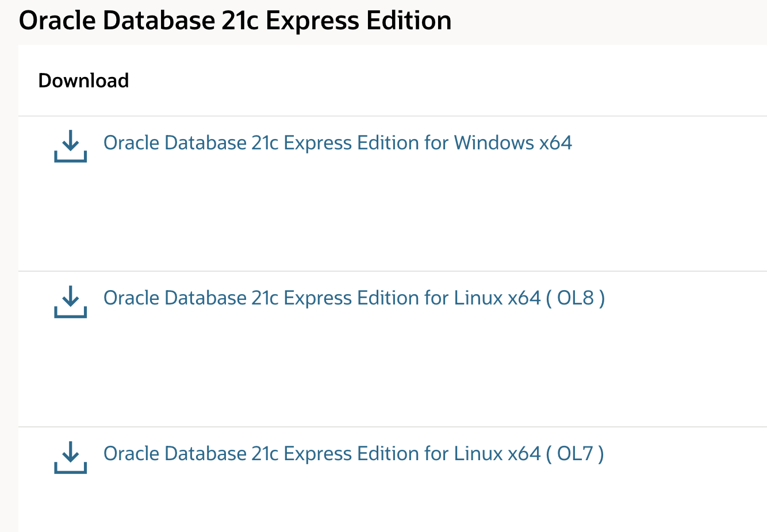Click the download icon beside Linux x64 OL7
The image size is (767, 532).
[70, 457]
